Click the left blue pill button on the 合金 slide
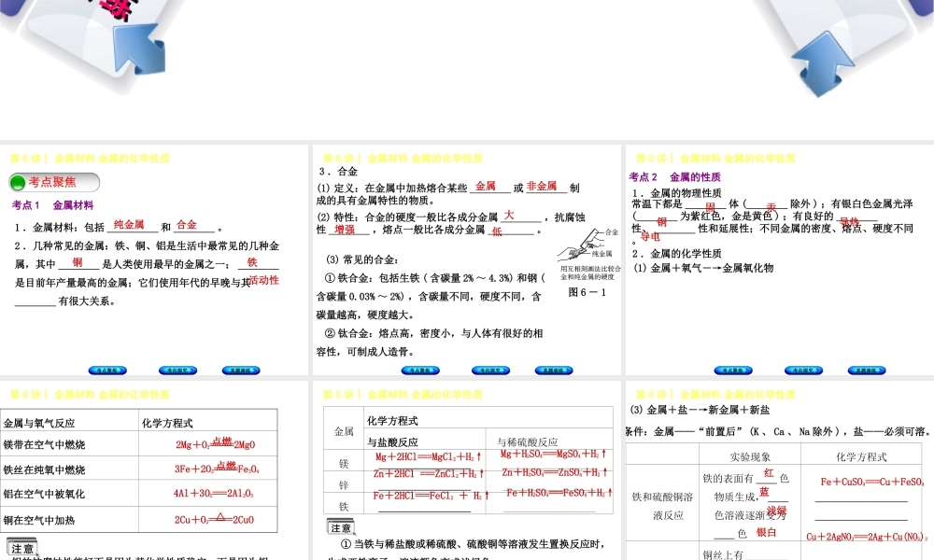The height and width of the screenshot is (560, 934). (420, 371)
